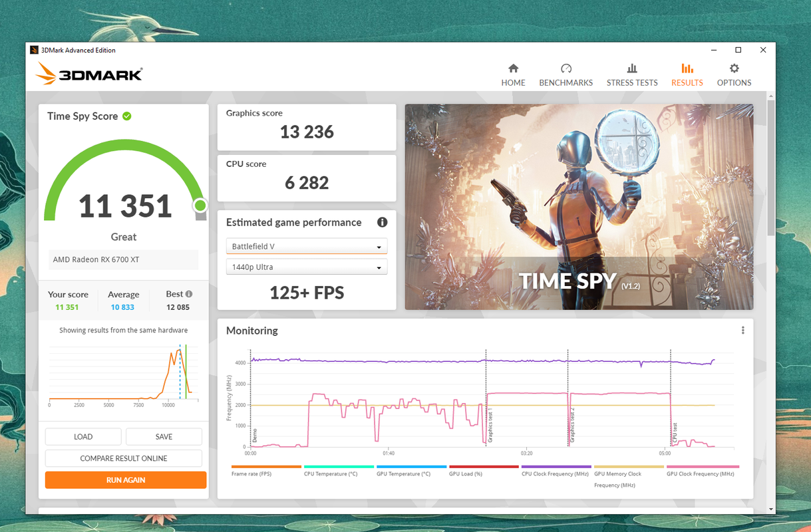
Task: Click COMPARE RESULT ONLINE button
Action: [x=124, y=458]
